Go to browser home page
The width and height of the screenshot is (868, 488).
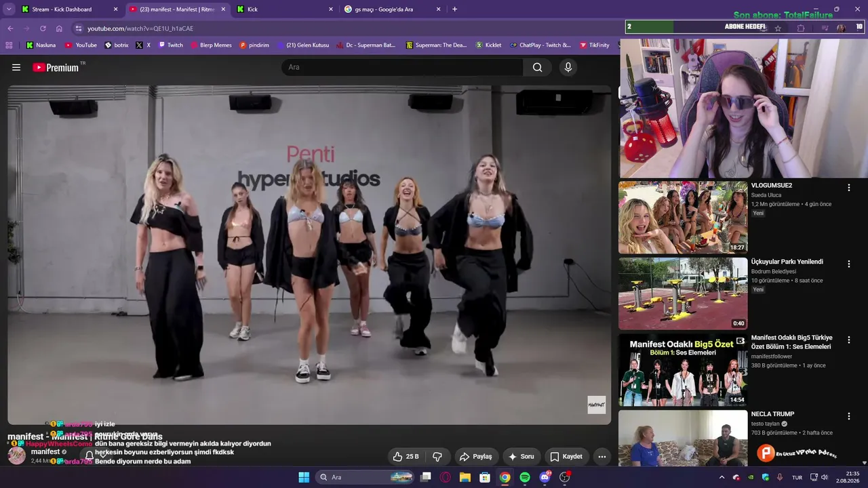tap(59, 28)
